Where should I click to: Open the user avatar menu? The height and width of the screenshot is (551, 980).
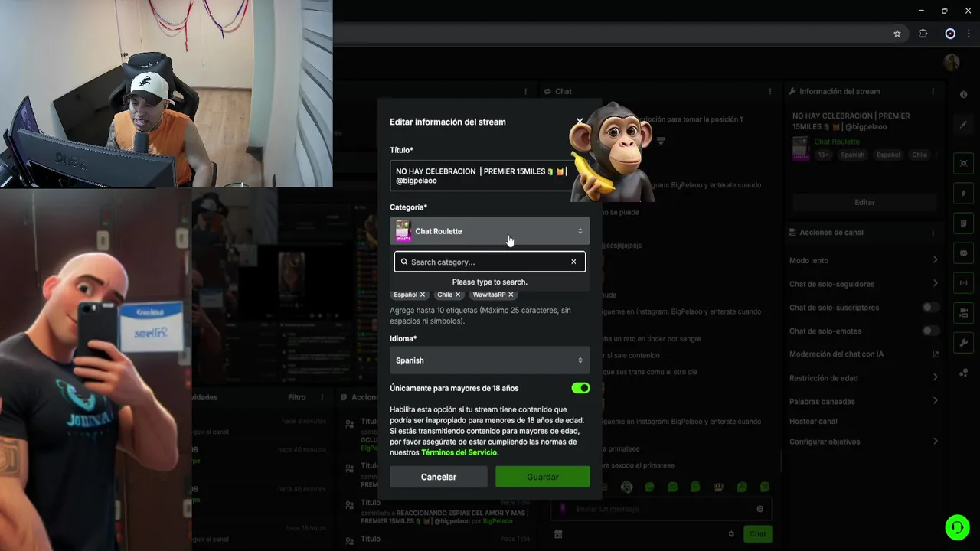click(952, 63)
